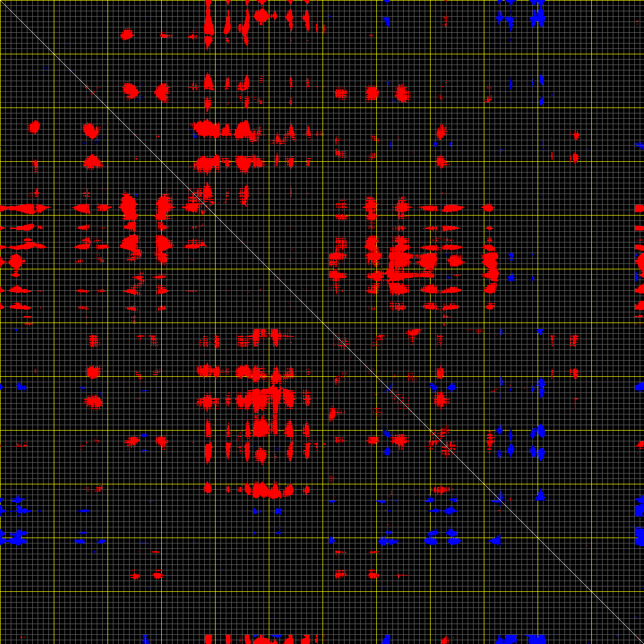
Task: Select the round red blob at top center
Action: pos(262,16)
